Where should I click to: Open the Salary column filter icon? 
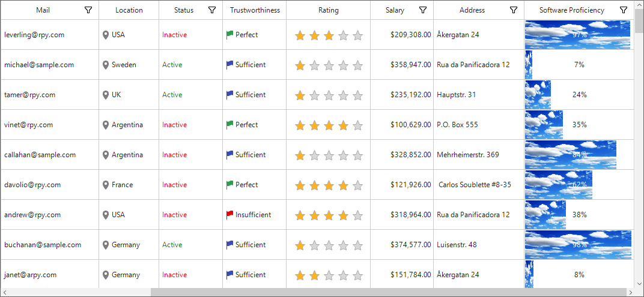tap(423, 10)
